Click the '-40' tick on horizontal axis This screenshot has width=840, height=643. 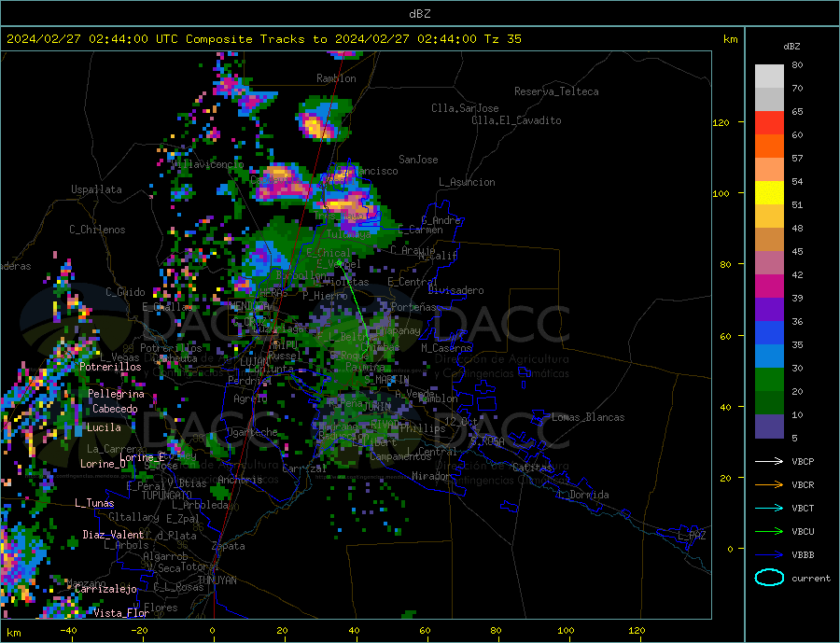(x=68, y=631)
